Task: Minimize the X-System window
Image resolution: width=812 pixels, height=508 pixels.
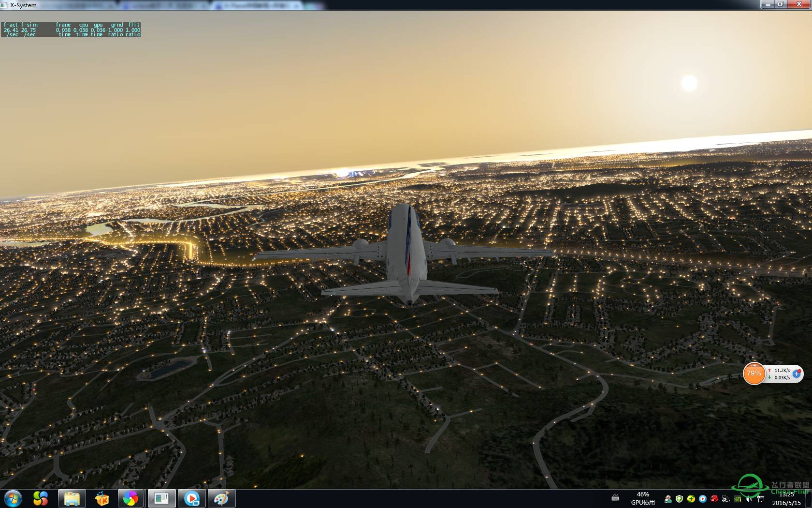Action: [x=767, y=4]
